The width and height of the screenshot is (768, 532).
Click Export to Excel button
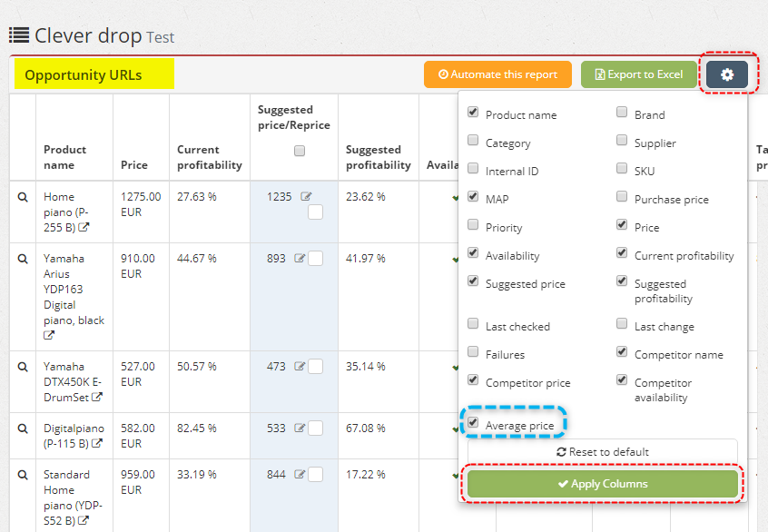(x=639, y=74)
